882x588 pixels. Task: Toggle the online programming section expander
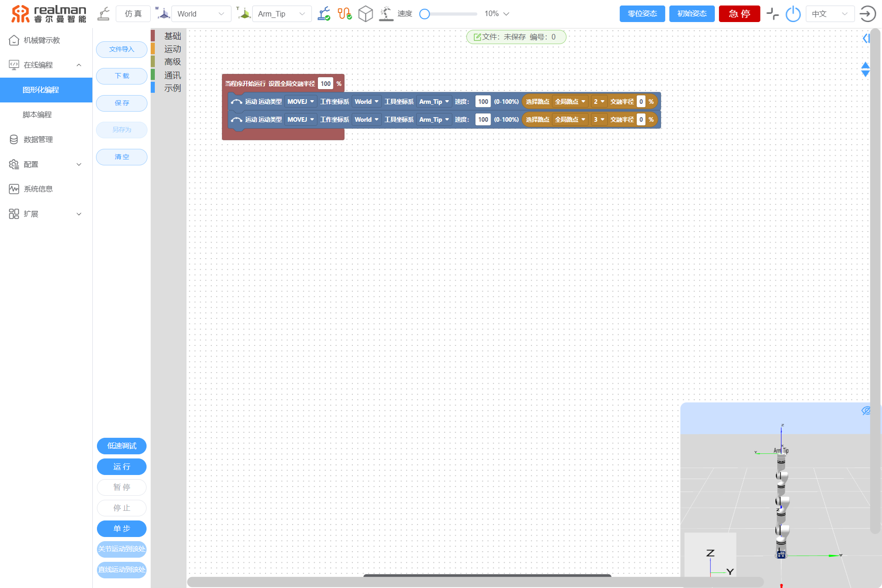coord(80,65)
